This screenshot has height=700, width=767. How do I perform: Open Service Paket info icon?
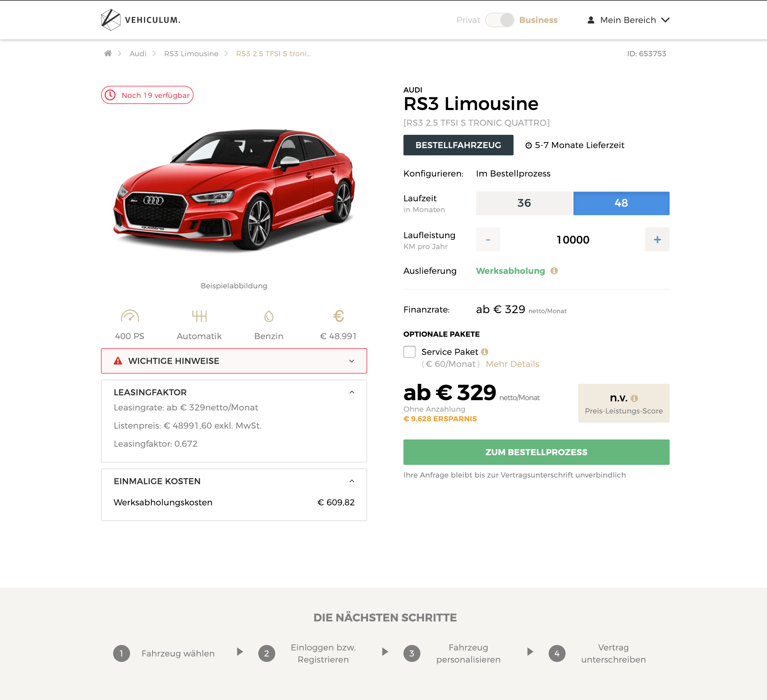point(484,352)
